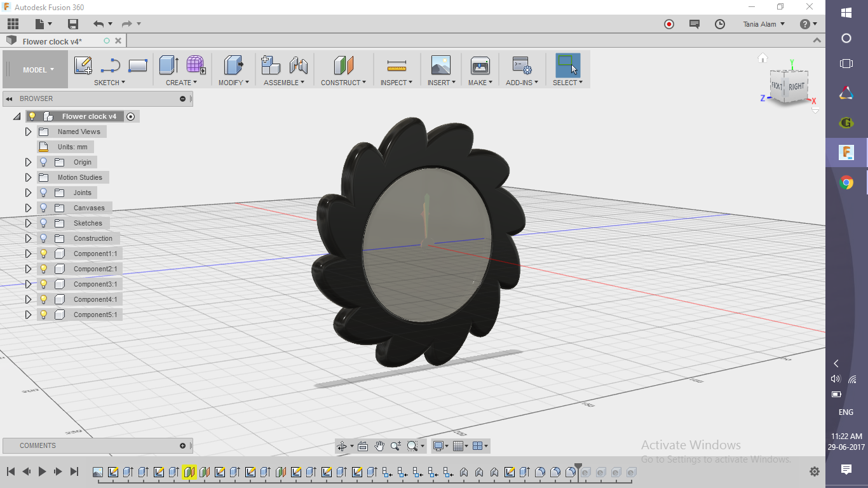Viewport: 868px width, 488px height.
Task: Save the design with the floppy icon
Action: (73, 24)
